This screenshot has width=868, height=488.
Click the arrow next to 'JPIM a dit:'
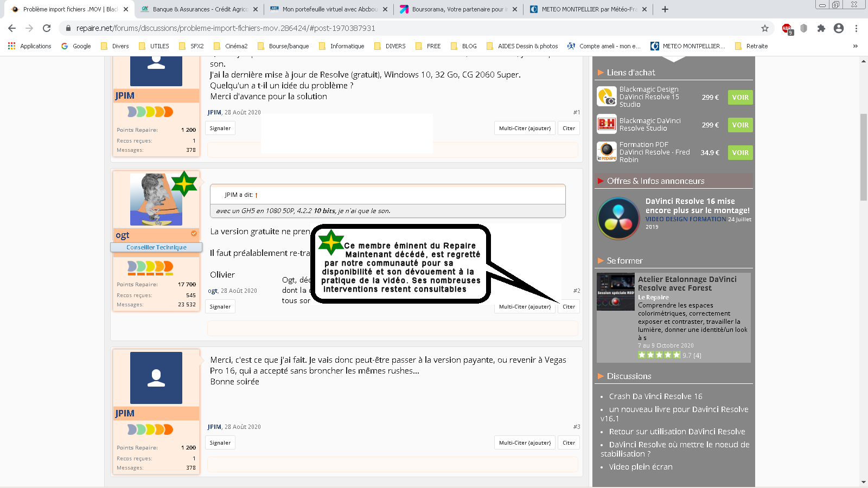(256, 195)
